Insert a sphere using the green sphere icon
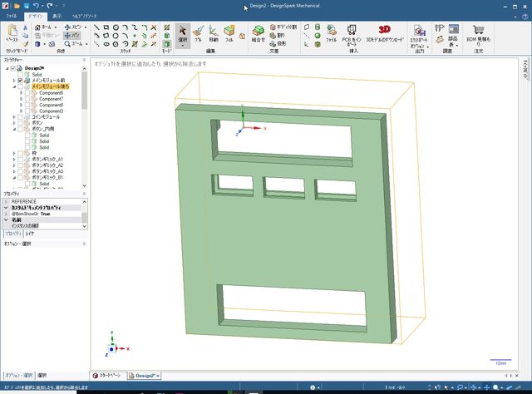 coord(318,36)
